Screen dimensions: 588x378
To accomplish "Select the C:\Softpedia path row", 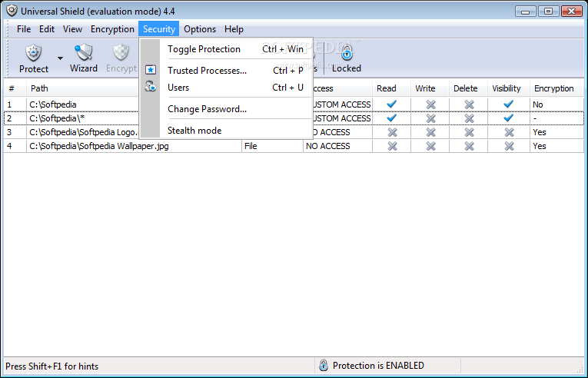I will (53, 104).
